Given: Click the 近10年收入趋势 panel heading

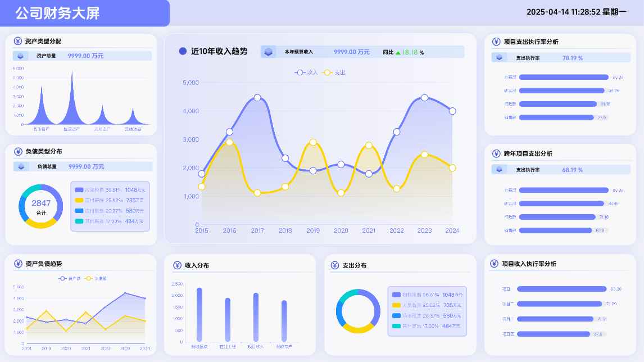Looking at the screenshot, I should click(x=219, y=51).
